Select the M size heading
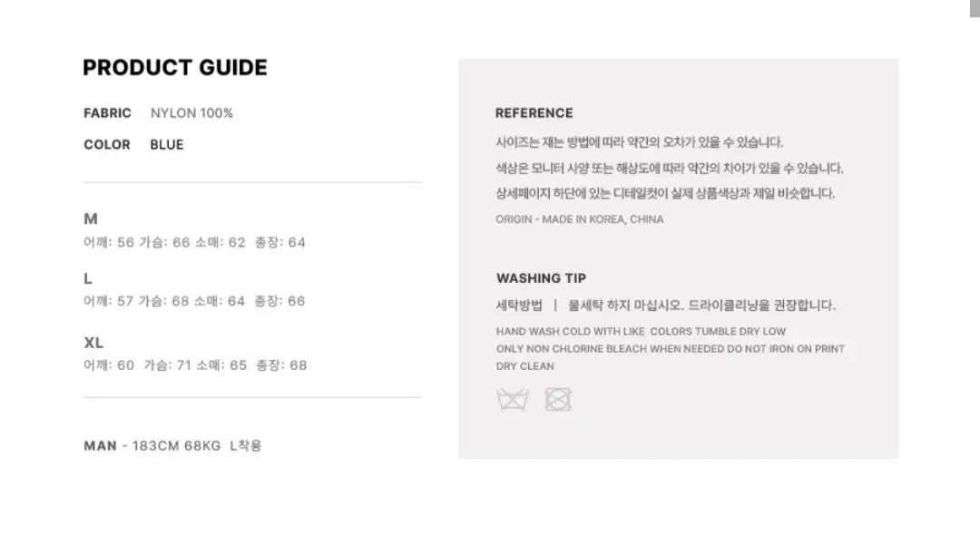The width and height of the screenshot is (980, 534). pos(91,218)
